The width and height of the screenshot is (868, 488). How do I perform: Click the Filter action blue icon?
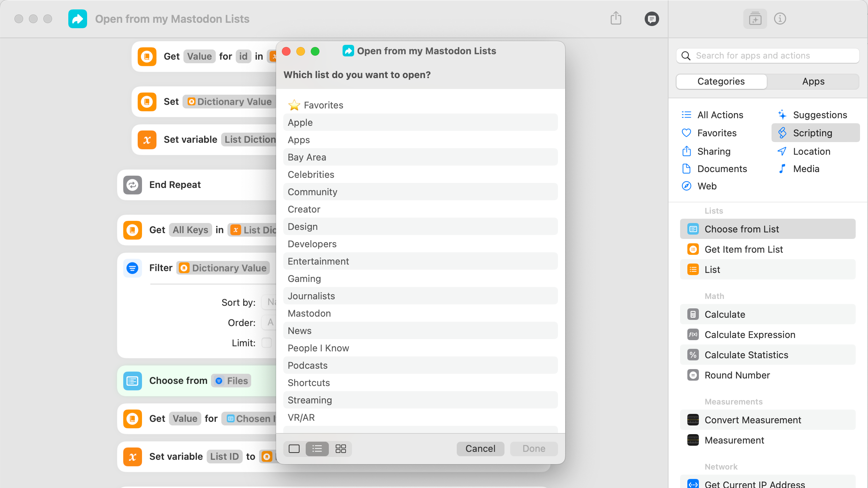point(133,268)
